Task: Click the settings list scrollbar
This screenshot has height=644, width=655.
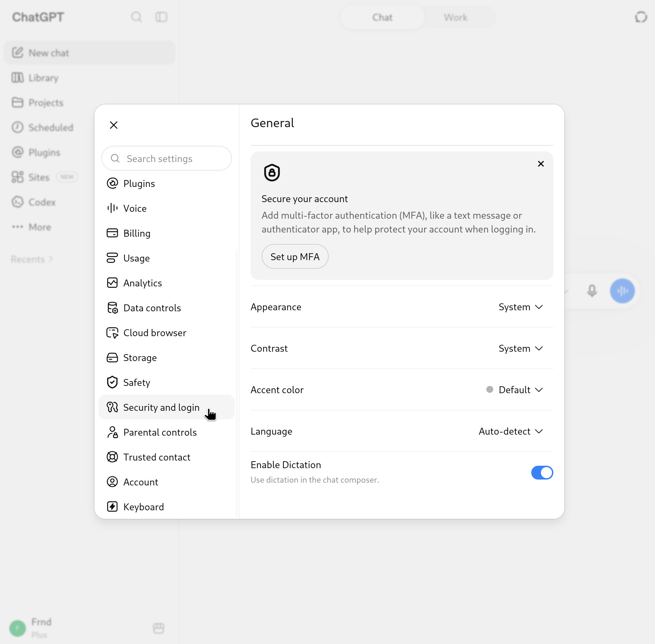Action: [x=237, y=383]
